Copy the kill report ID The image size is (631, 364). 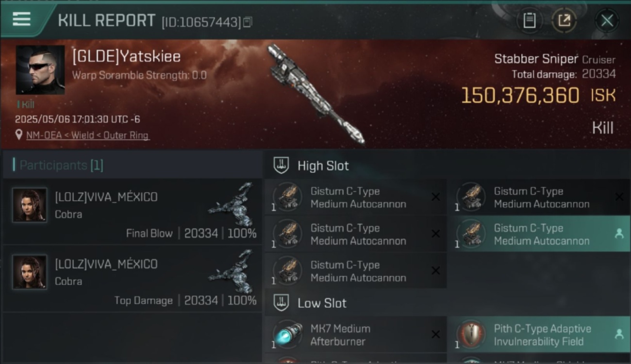click(248, 22)
